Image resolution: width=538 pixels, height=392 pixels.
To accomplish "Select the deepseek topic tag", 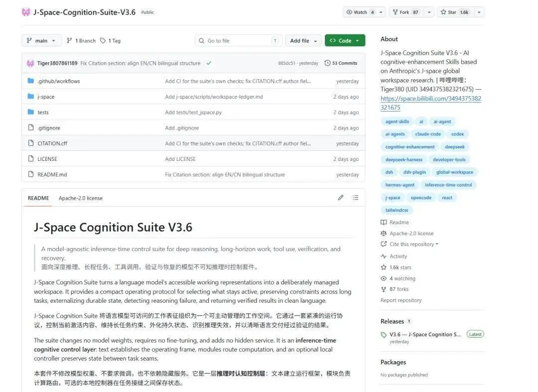I will (455, 147).
